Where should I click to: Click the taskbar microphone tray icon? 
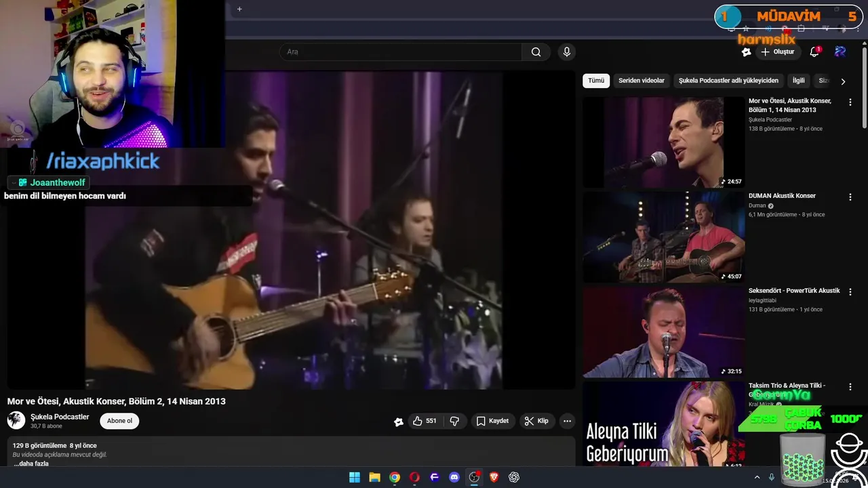[x=772, y=477]
